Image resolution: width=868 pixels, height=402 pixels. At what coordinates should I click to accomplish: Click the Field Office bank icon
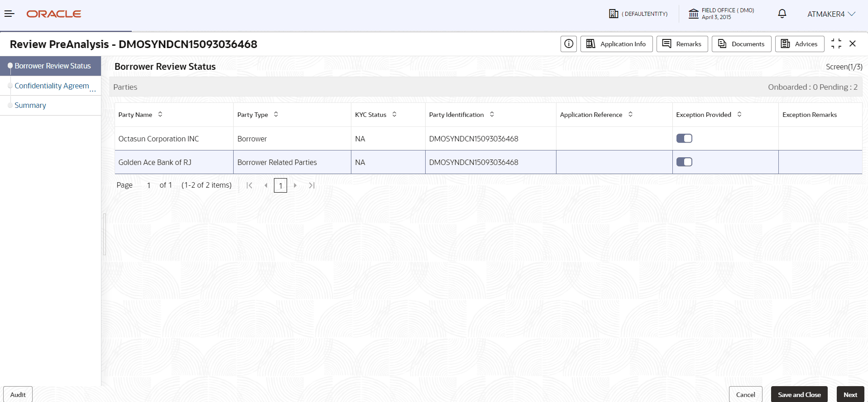point(693,14)
